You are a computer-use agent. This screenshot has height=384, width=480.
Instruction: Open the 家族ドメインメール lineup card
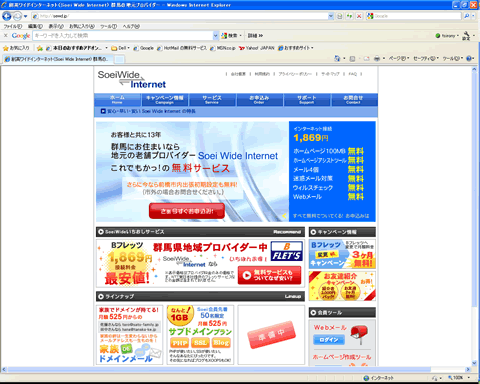(129, 335)
